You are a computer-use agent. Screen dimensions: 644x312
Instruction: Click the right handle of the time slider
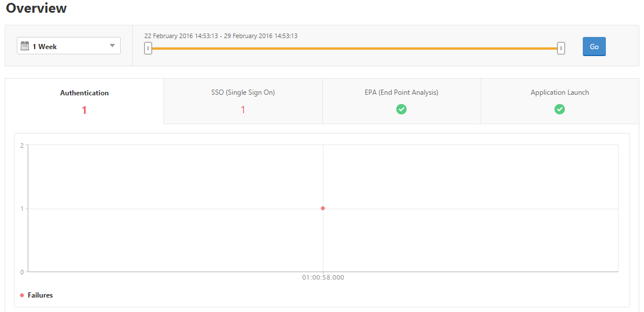(561, 48)
